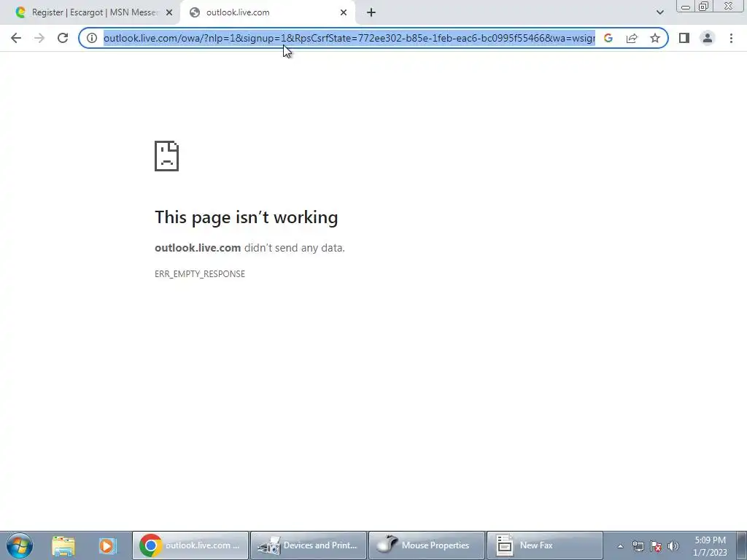
Task: Click the Show desktop button
Action: coord(742,545)
